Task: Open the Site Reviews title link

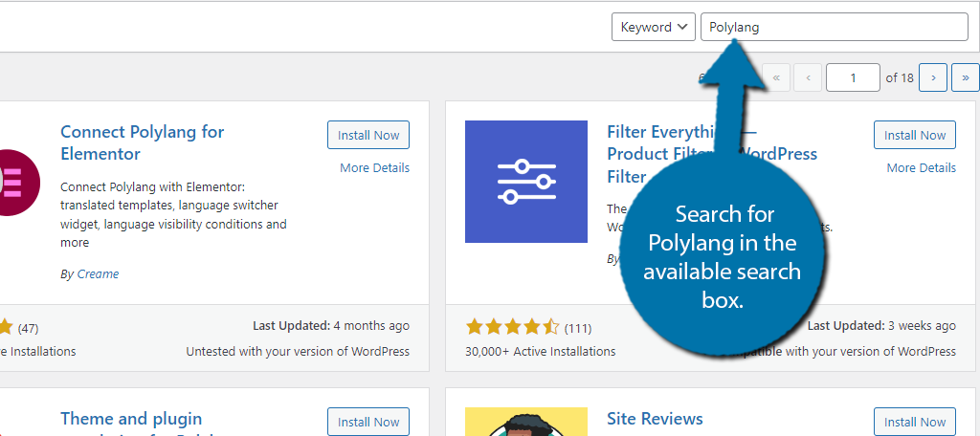Action: point(655,418)
